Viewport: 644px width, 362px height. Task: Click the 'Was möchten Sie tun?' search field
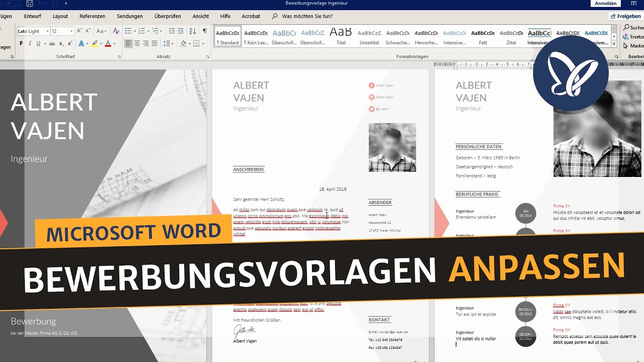click(307, 16)
